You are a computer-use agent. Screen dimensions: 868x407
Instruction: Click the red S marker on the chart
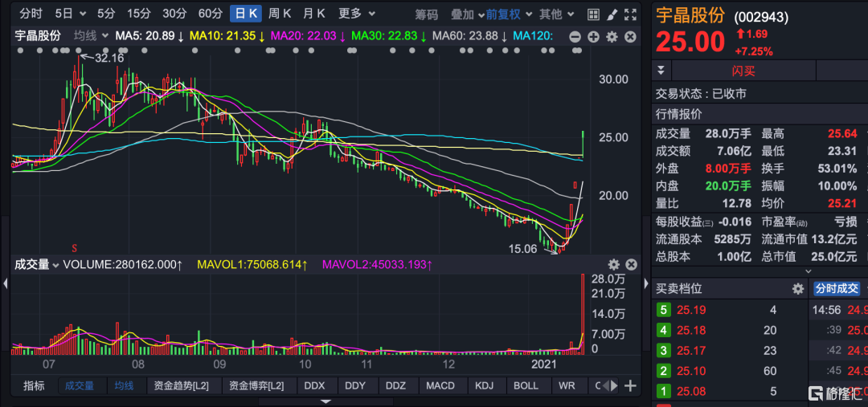pyautogui.click(x=74, y=247)
